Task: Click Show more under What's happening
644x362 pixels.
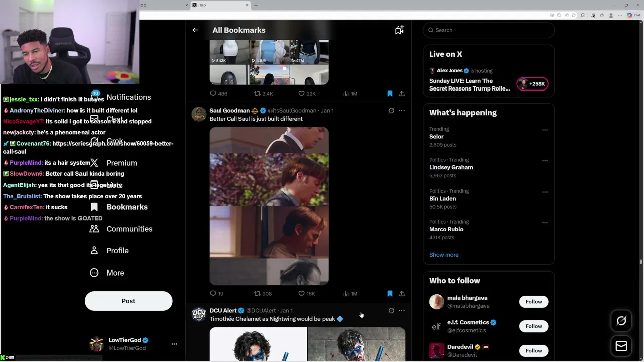Action: (x=444, y=255)
